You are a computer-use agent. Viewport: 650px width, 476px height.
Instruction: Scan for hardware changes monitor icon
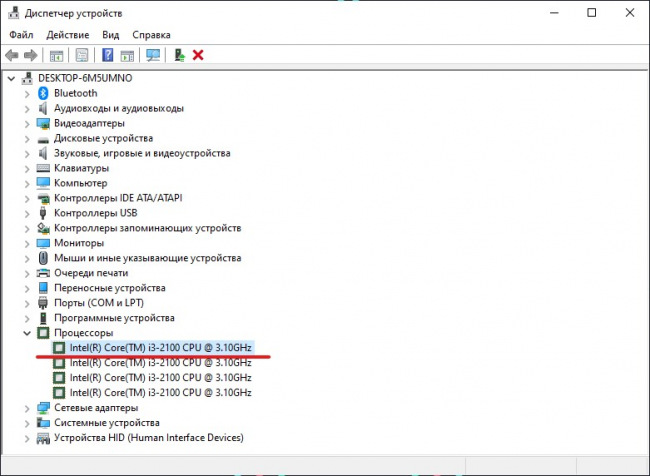pyautogui.click(x=153, y=55)
